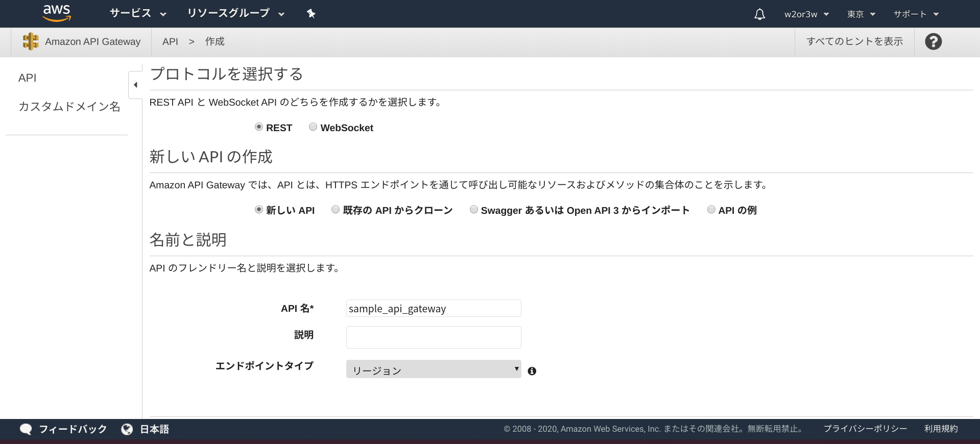The height and width of the screenshot is (444, 980).
Task: Select the WebSocket protocol radio button
Action: (313, 127)
